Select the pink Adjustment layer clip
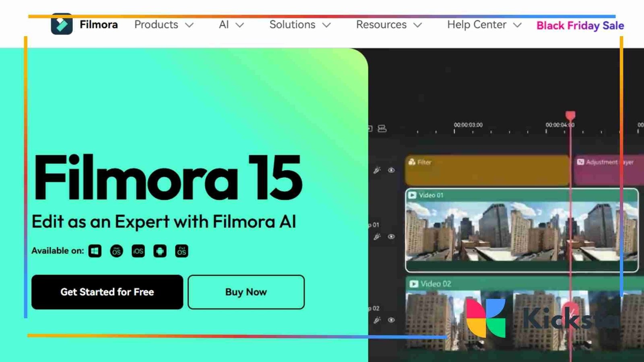Image resolution: width=644 pixels, height=362 pixels. coord(608,171)
